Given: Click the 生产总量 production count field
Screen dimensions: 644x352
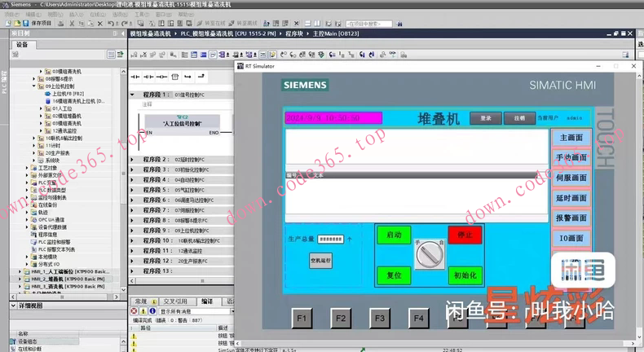Looking at the screenshot, I should pos(331,239).
